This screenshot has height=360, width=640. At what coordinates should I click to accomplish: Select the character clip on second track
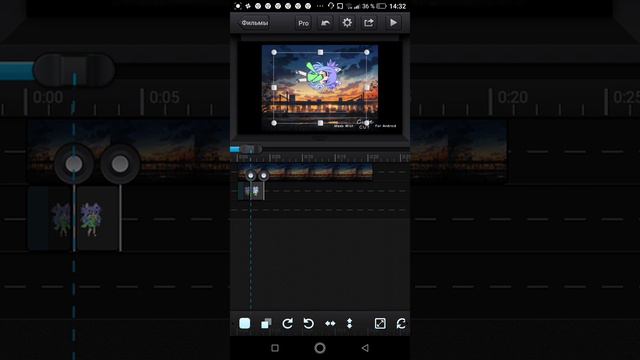251,191
